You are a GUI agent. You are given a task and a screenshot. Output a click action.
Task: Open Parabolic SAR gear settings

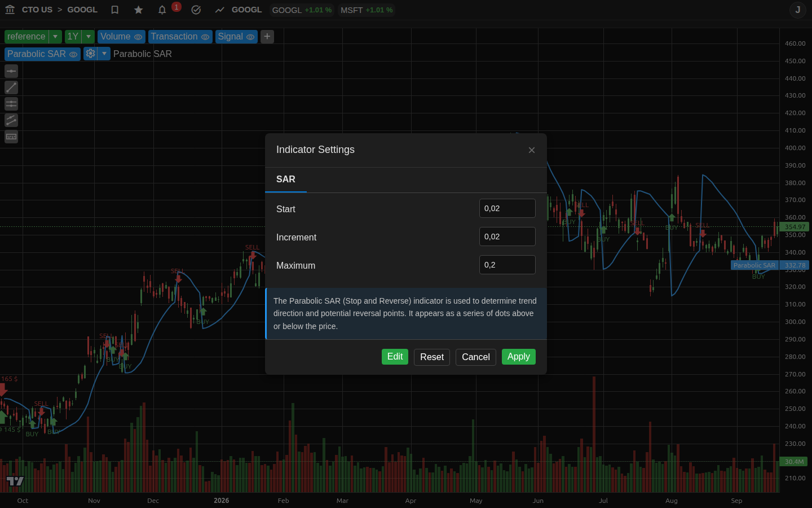(91, 54)
